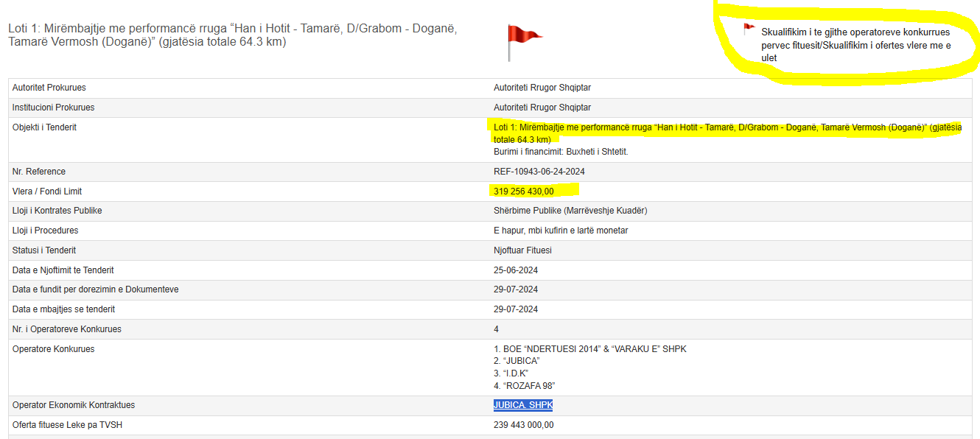This screenshot has height=439, width=980.
Task: Click the date in Data e mbajtjes row
Action: coord(515,309)
